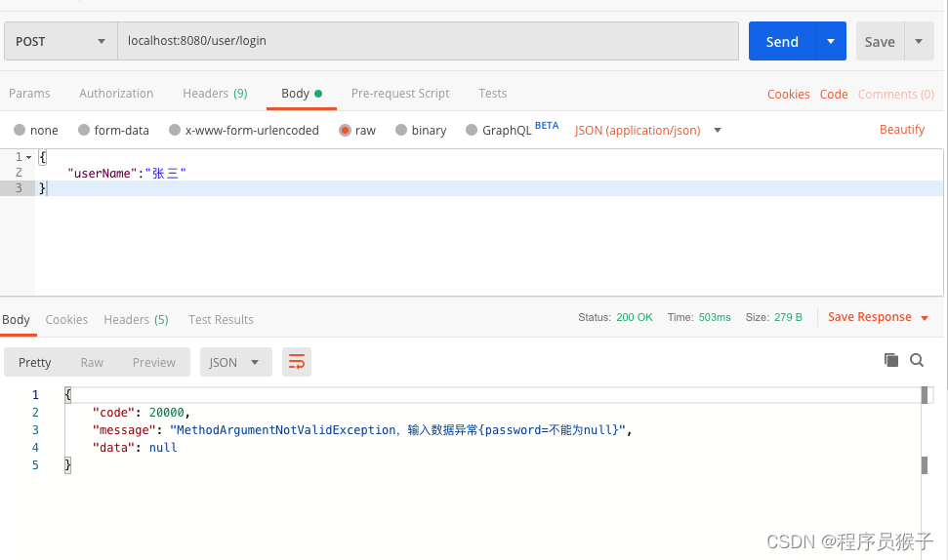Screen dimensions: 948x560
Task: Open the JSON (application/json) content type dropdown
Action: click(647, 131)
